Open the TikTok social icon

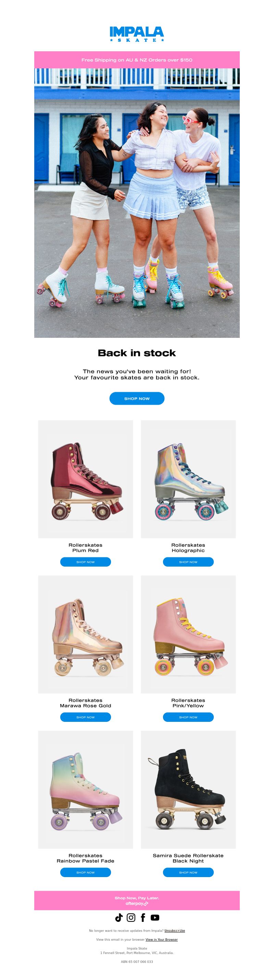pos(119,917)
